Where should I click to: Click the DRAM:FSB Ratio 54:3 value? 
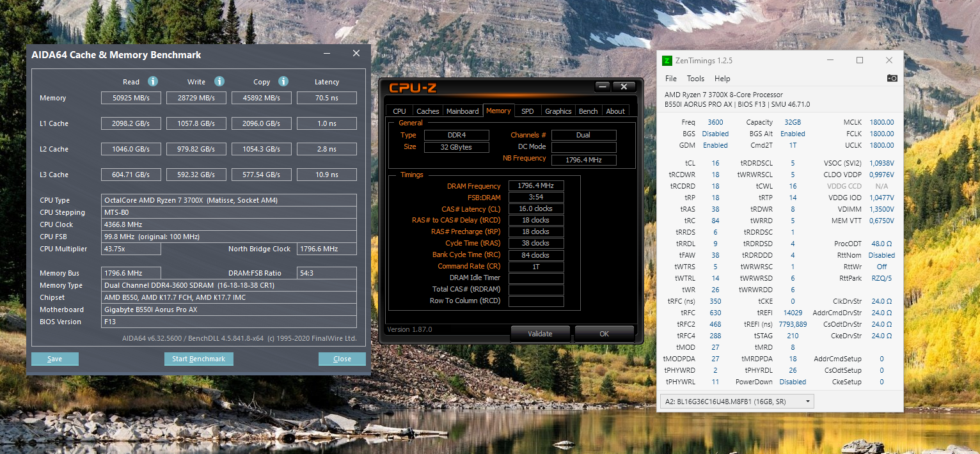(x=327, y=273)
